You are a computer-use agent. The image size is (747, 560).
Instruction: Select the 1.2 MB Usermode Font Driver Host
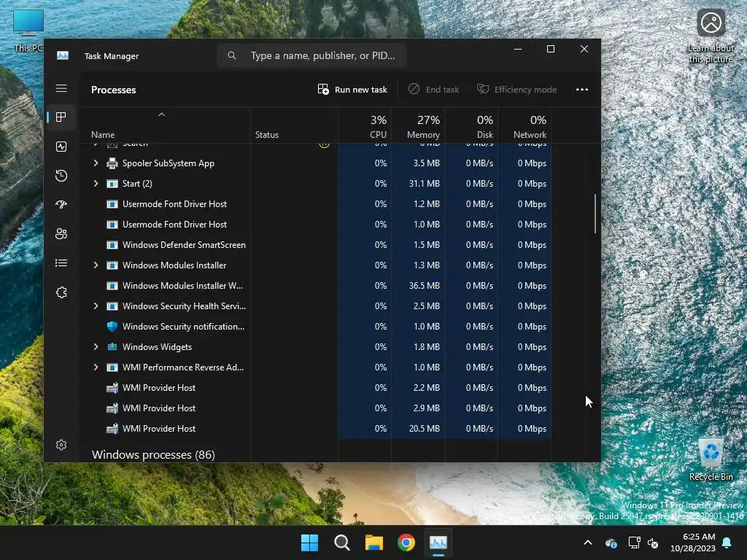[317, 204]
